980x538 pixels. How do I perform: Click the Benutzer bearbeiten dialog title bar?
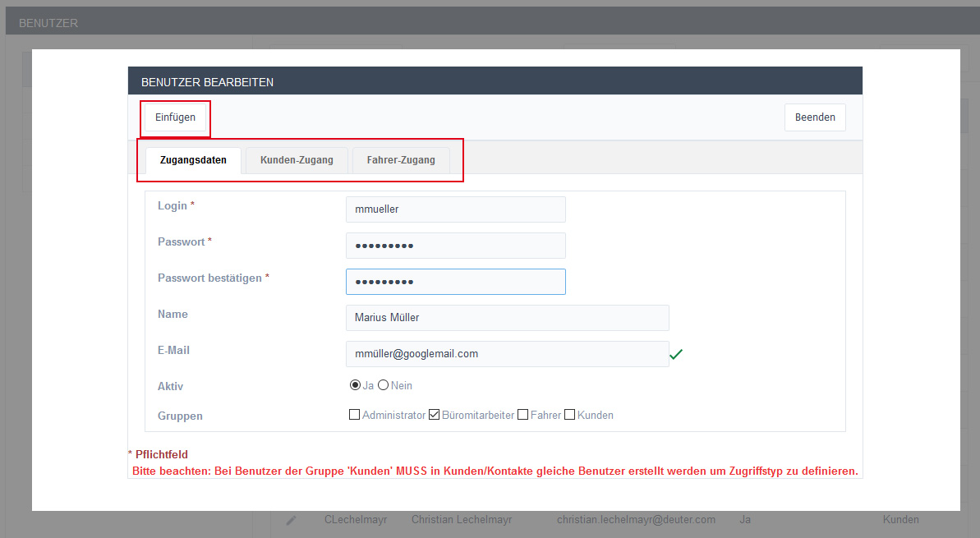[x=495, y=81]
